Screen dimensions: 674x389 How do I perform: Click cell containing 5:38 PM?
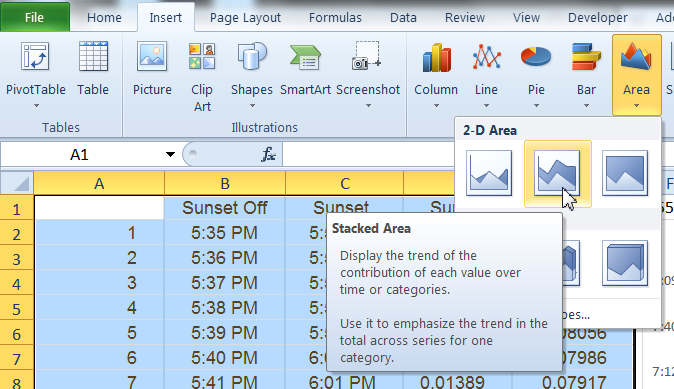click(225, 308)
